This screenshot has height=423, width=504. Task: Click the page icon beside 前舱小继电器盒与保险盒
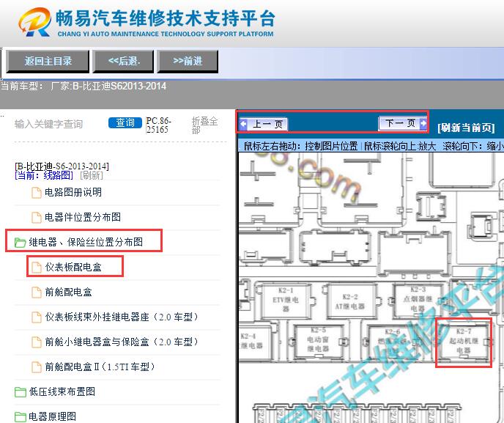point(37,342)
